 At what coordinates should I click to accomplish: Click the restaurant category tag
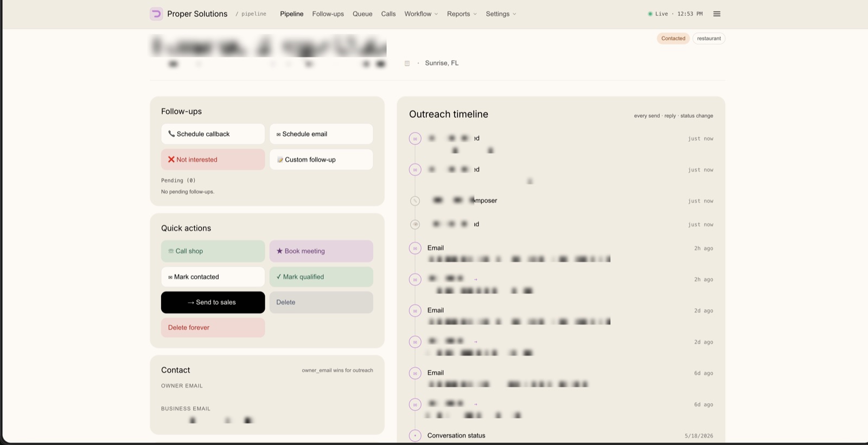point(709,39)
